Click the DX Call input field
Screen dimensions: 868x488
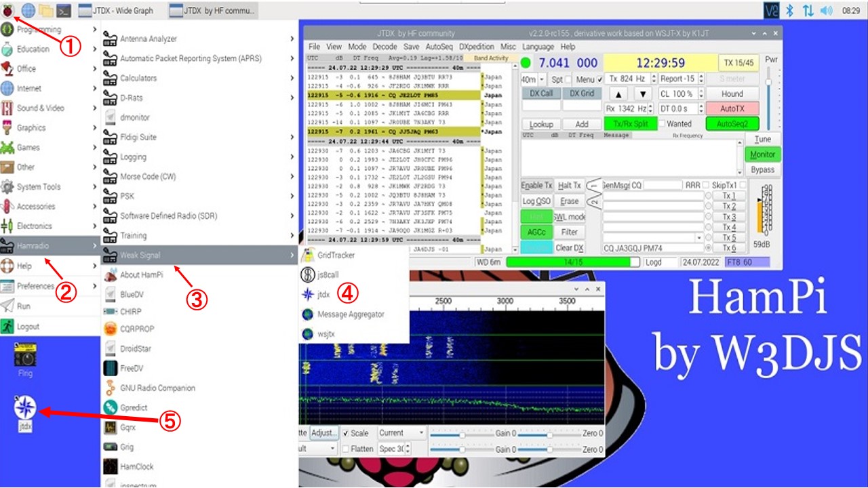pyautogui.click(x=541, y=106)
